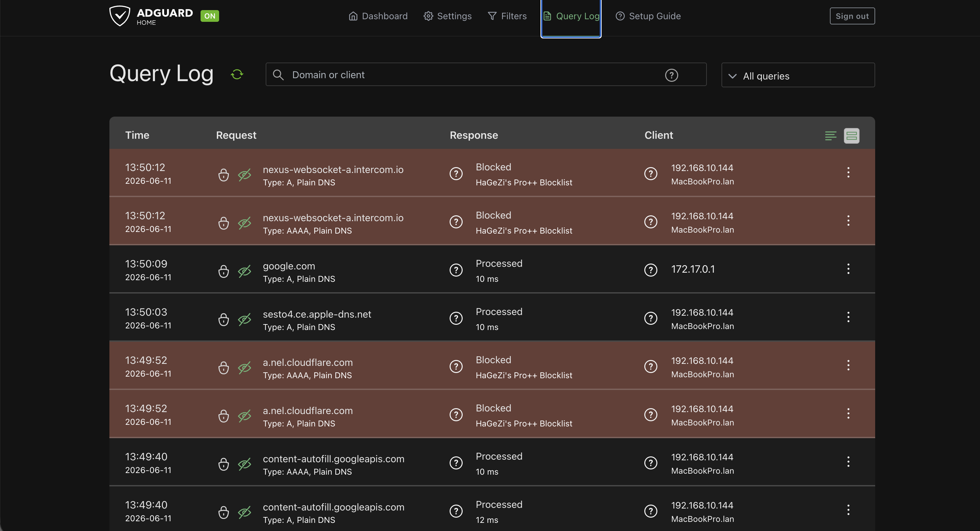Show client details for 13:50:12 type A intercom.io row
The width and height of the screenshot is (980, 531).
coord(651,174)
